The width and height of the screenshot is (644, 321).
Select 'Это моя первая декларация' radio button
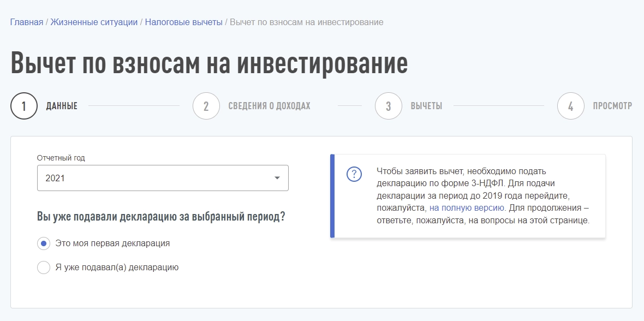(44, 243)
